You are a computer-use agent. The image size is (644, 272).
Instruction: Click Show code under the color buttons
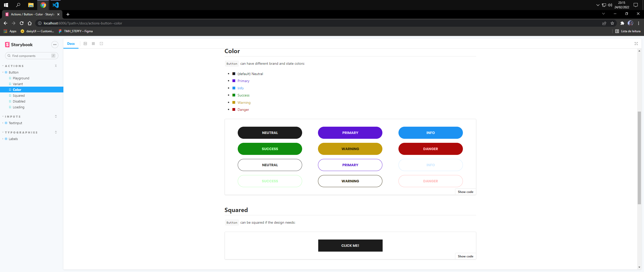coord(465,192)
